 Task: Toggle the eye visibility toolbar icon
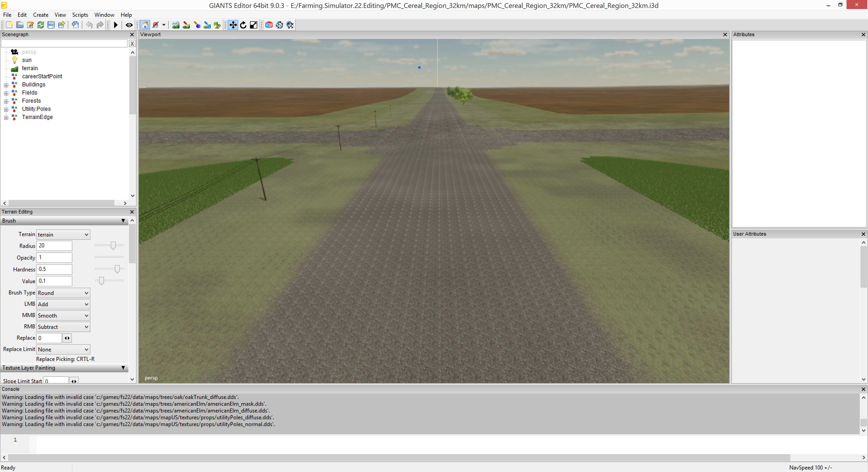point(129,25)
